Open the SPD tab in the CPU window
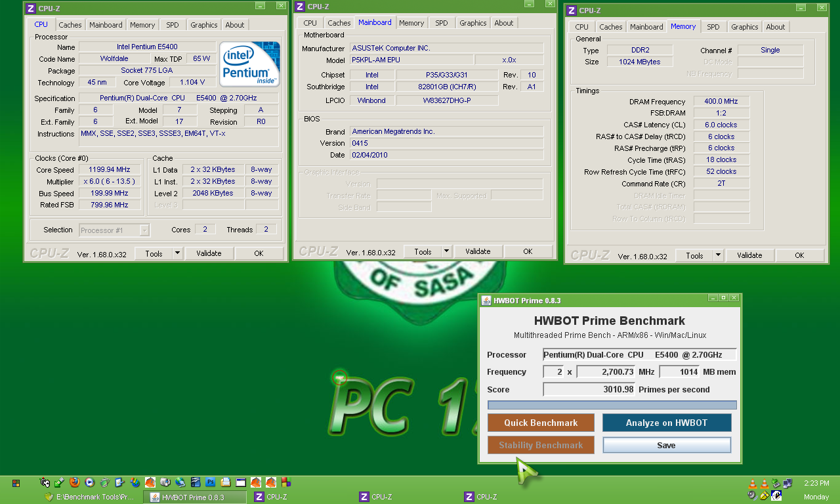The height and width of the screenshot is (504, 840). tap(172, 25)
